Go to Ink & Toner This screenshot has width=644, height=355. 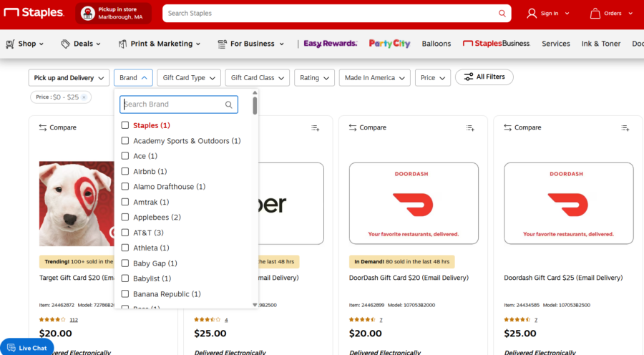pos(601,44)
